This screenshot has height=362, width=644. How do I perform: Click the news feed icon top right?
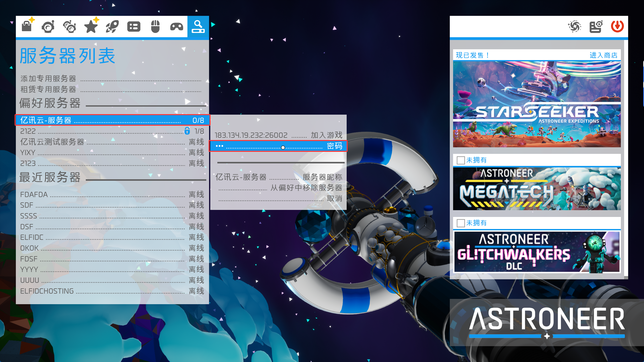pyautogui.click(x=596, y=26)
